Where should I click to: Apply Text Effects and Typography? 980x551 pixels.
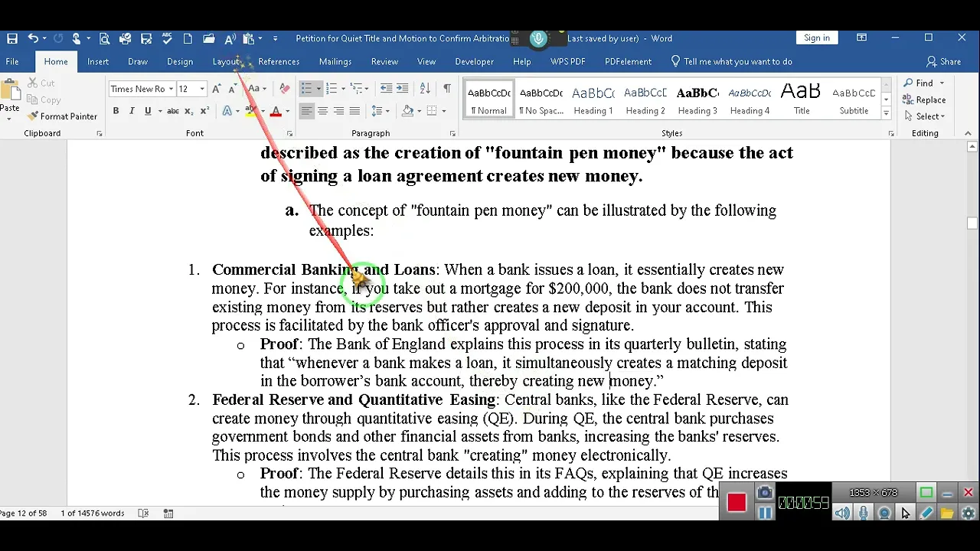(x=227, y=111)
